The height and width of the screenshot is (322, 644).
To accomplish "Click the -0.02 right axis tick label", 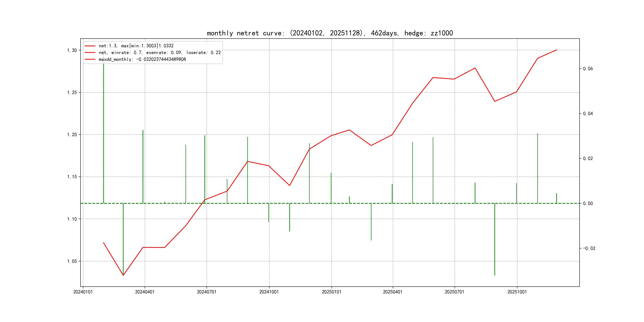I will [x=589, y=248].
